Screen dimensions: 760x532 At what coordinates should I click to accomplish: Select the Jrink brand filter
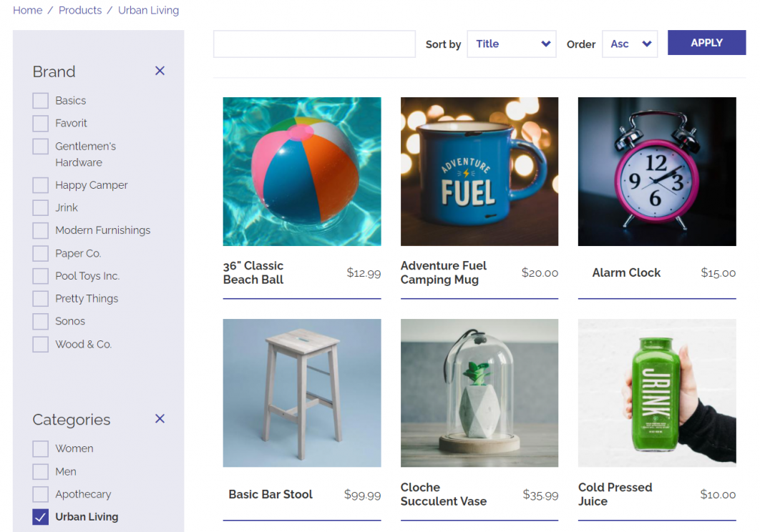(x=40, y=207)
